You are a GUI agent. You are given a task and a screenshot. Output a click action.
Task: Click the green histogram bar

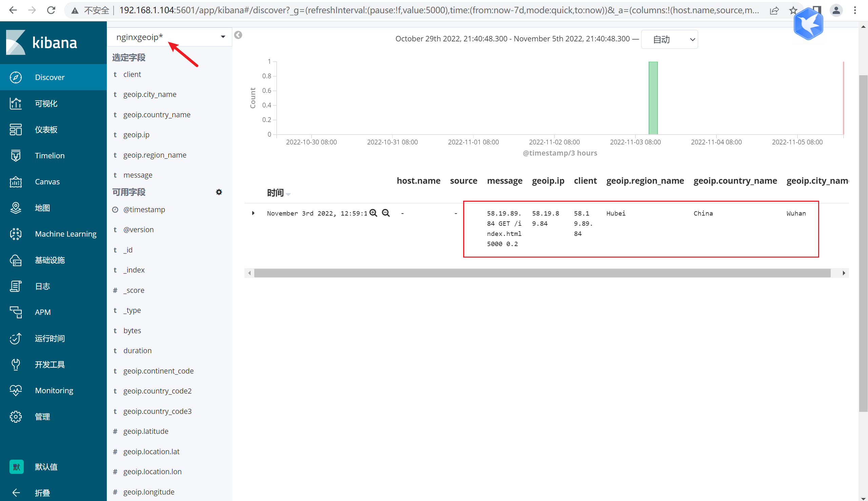pyautogui.click(x=653, y=98)
